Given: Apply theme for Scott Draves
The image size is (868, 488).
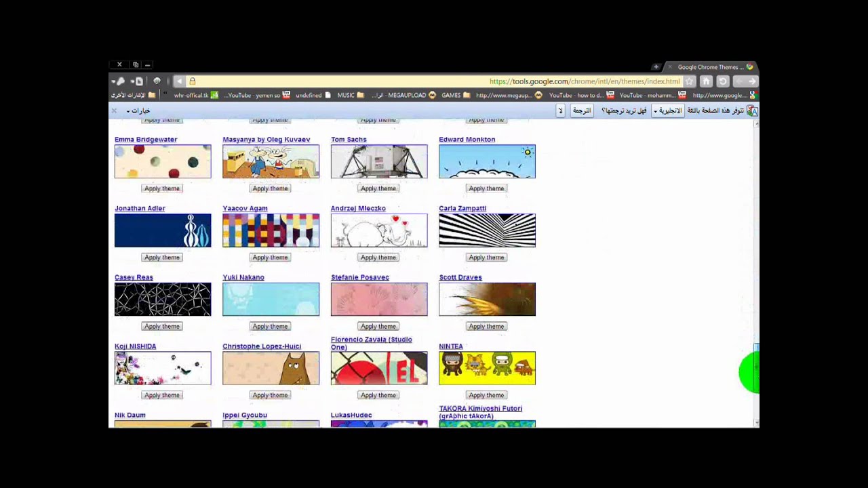Looking at the screenshot, I should pos(486,327).
